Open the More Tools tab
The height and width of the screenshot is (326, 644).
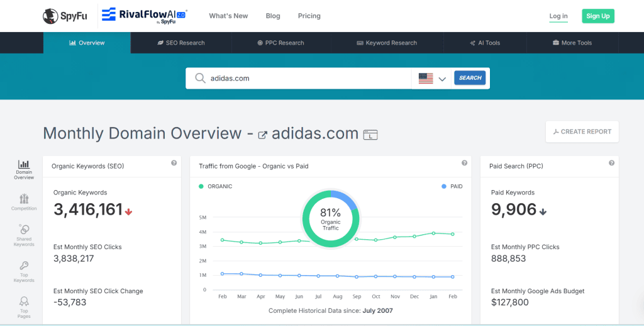point(572,43)
